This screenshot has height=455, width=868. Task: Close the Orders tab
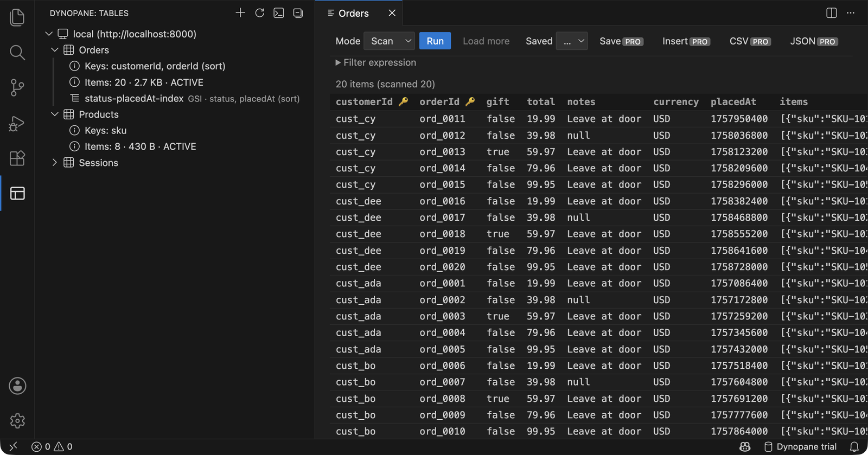392,13
